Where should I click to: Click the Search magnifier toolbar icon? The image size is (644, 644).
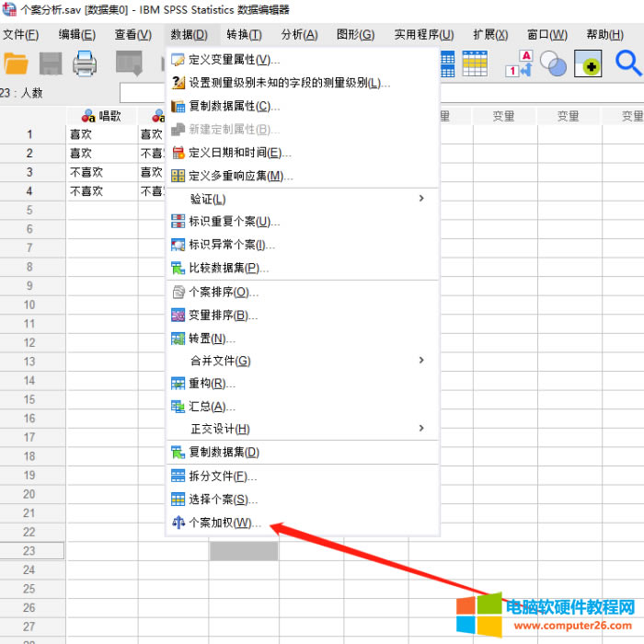click(628, 63)
